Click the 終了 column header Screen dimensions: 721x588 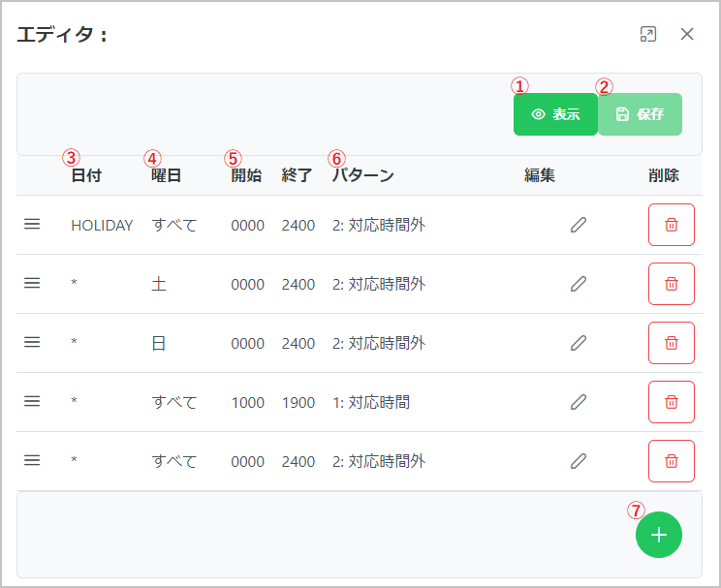298,175
